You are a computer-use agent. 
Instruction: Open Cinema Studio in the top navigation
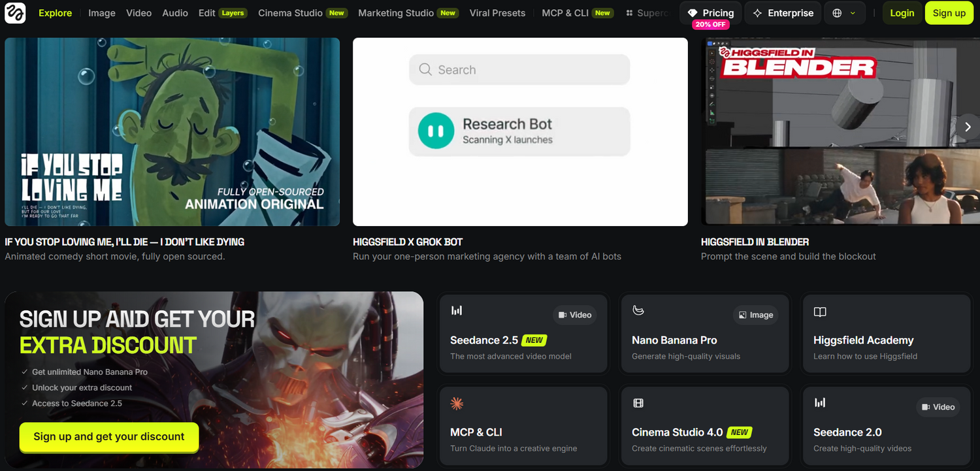(302, 13)
